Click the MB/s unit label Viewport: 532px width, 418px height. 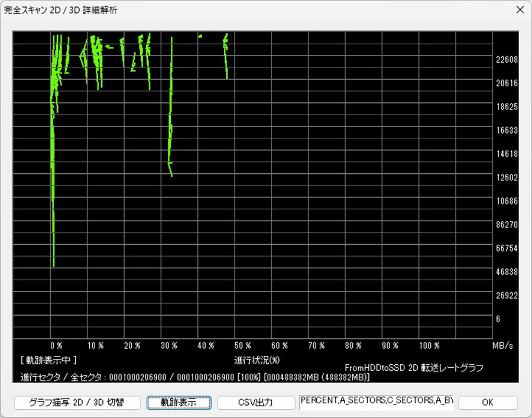pos(502,345)
